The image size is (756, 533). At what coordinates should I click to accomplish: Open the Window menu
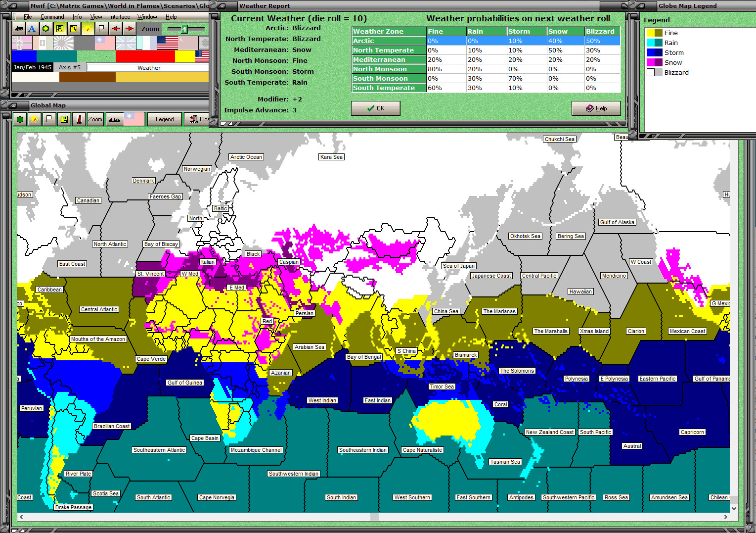point(147,17)
